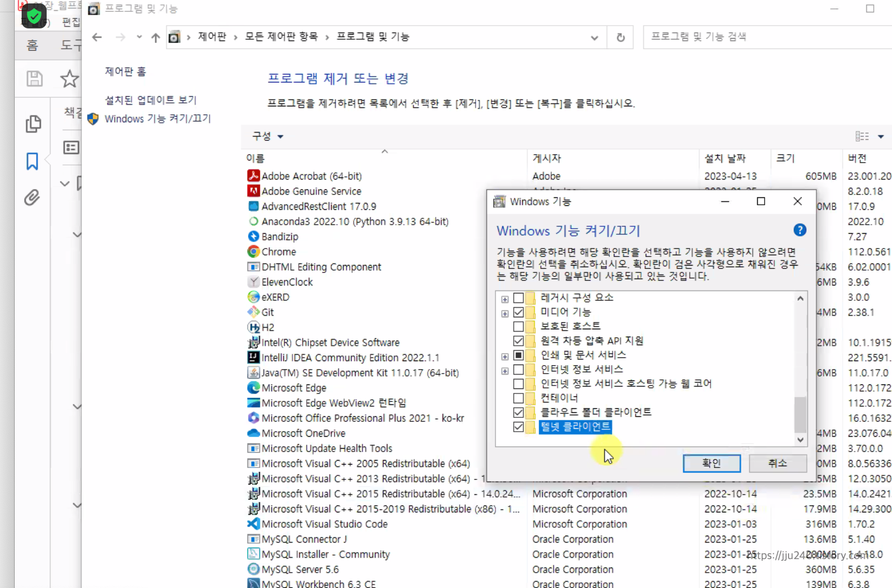Click the green shield security icon
Screen dimensions: 892x588
tap(34, 16)
